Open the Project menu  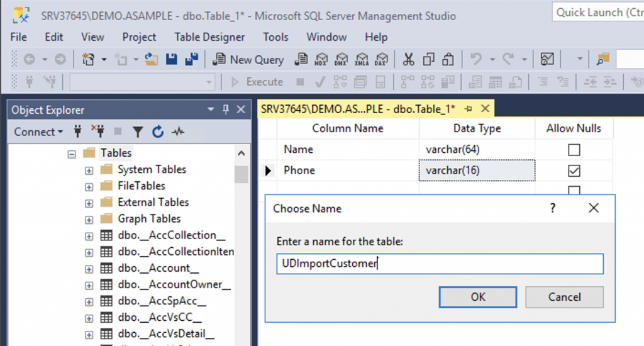(139, 37)
